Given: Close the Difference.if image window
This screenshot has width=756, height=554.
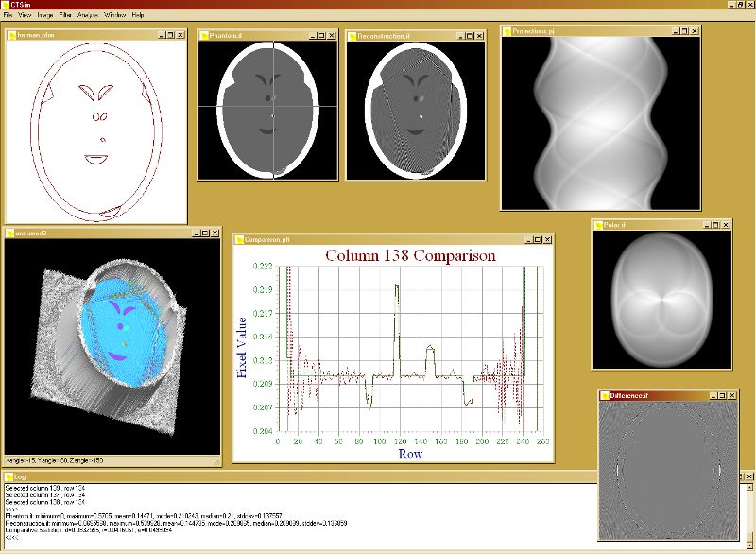Looking at the screenshot, I should click(x=732, y=396).
